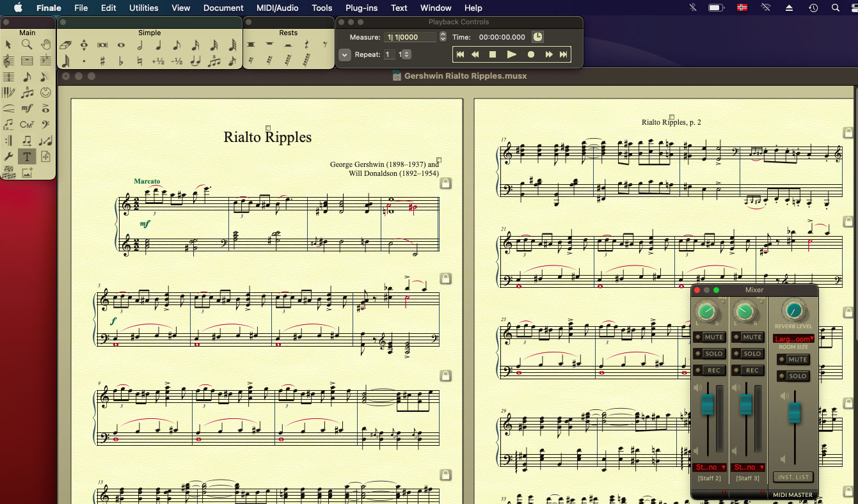Choose the flat accidental in Simple palette
858x504 pixels.
(121, 61)
